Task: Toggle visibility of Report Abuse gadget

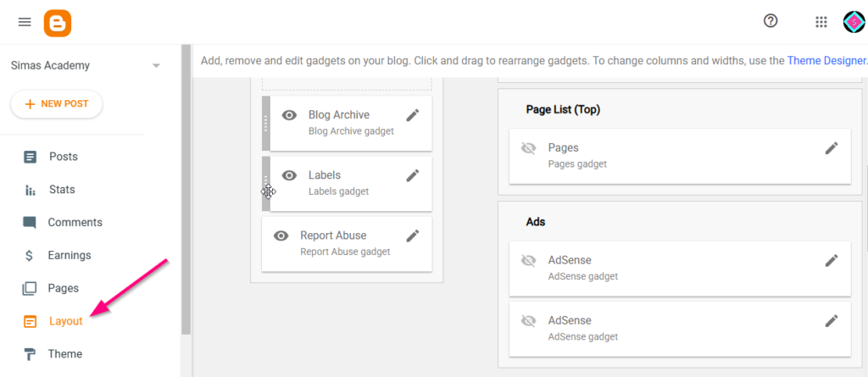Action: (x=281, y=236)
